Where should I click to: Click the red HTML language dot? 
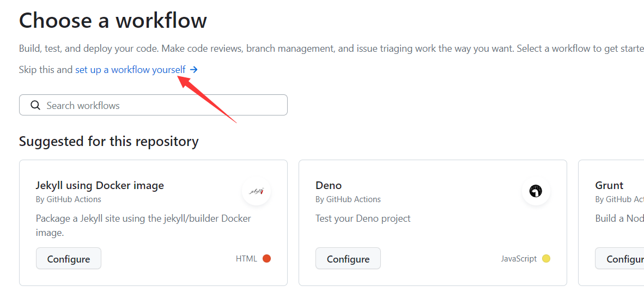point(266,259)
